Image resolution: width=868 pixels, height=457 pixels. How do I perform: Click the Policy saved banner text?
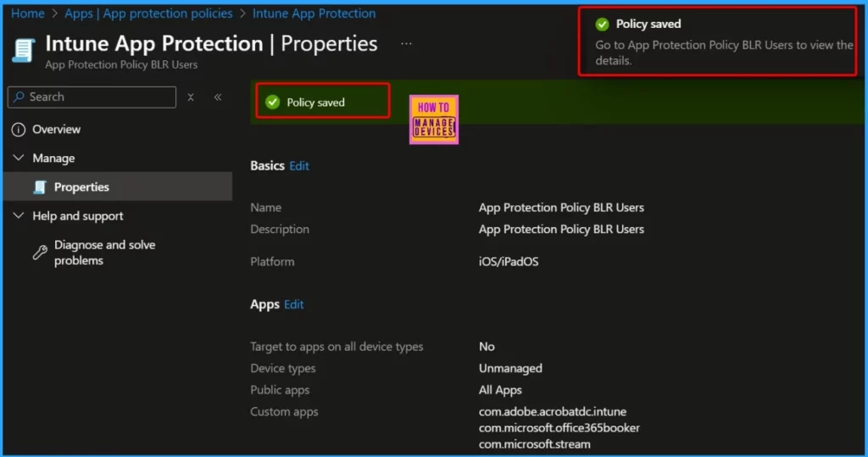315,103
